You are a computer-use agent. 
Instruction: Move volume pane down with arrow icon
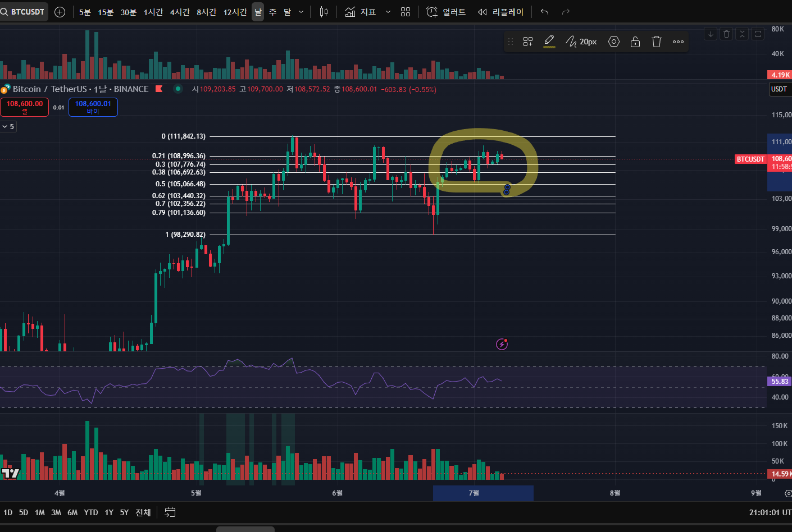pyautogui.click(x=711, y=34)
